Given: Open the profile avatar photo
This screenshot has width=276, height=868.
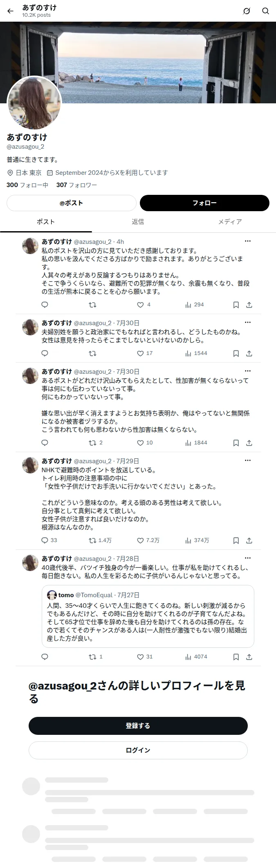Looking at the screenshot, I should pyautogui.click(x=34, y=103).
